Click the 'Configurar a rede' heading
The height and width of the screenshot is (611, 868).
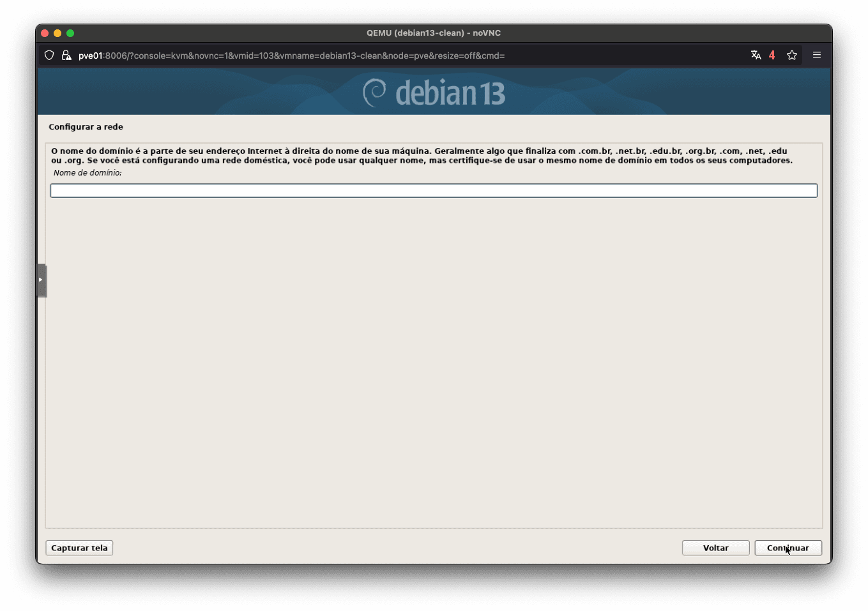pos(86,126)
